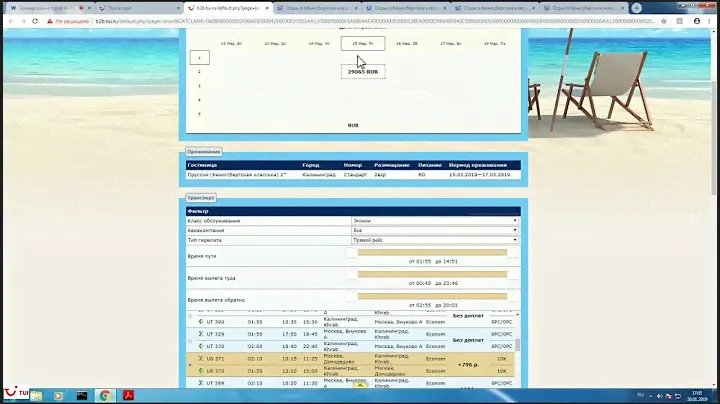Open the 'Авиакомпания' dropdown
The image size is (720, 404).
click(x=435, y=230)
